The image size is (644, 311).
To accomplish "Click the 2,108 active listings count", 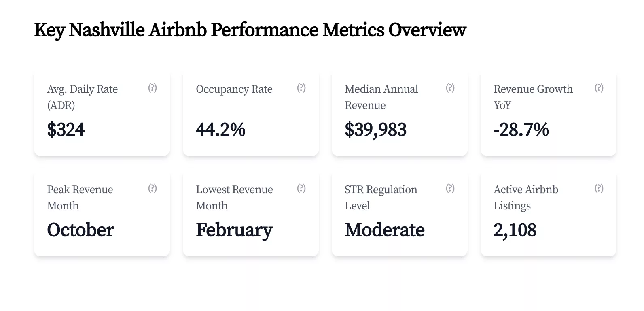I will 515,230.
